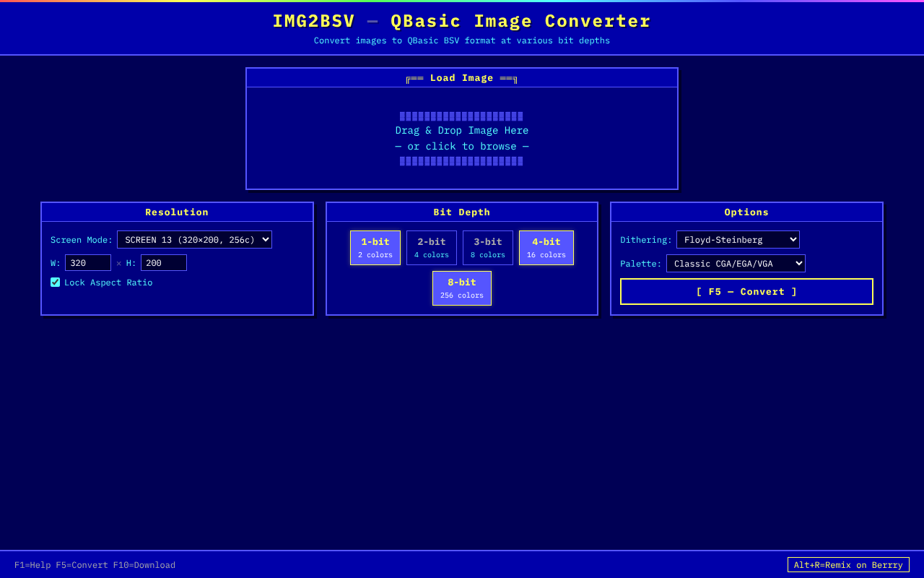Click the Height input field

click(164, 263)
